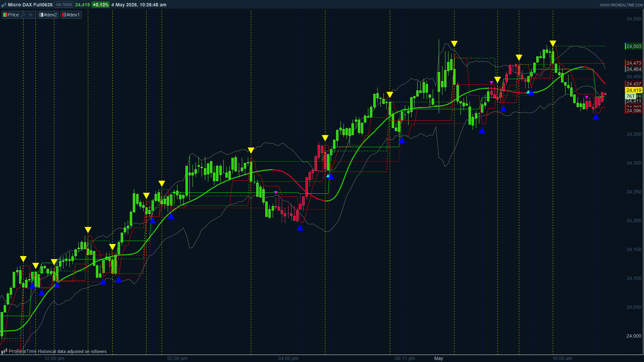Click the candlestick chart style icon
This screenshot has width=644, height=362.
(4, 5)
